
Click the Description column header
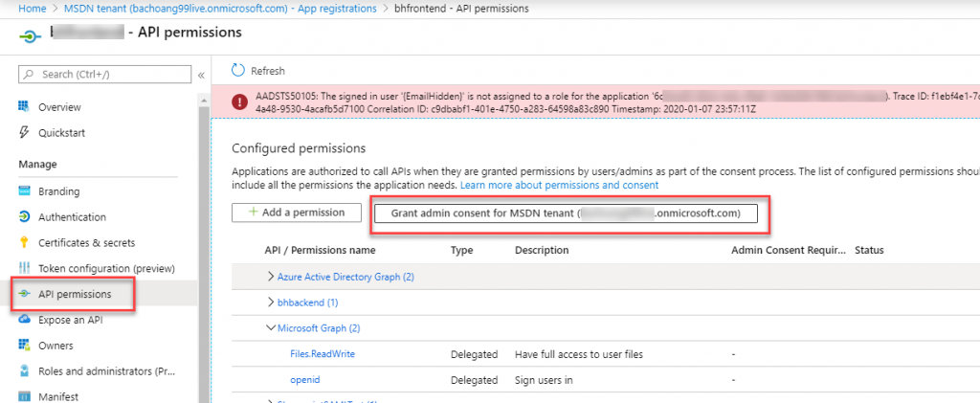point(542,250)
